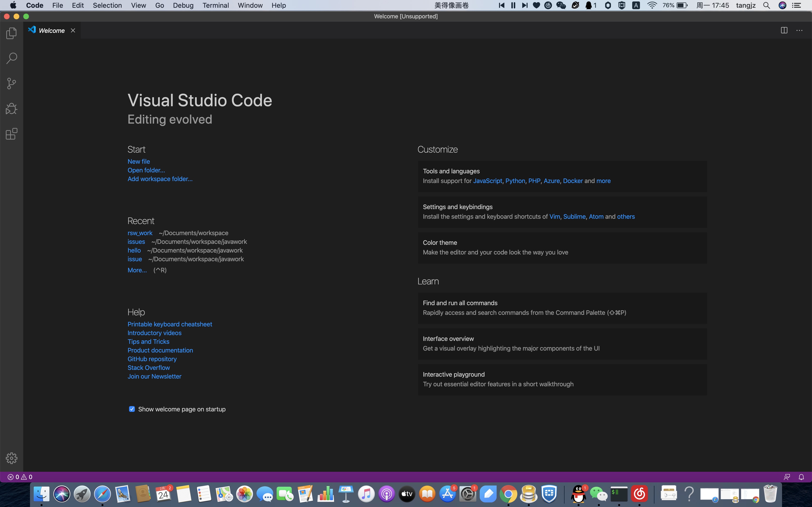Split the editor to the right
The height and width of the screenshot is (507, 812).
[784, 30]
